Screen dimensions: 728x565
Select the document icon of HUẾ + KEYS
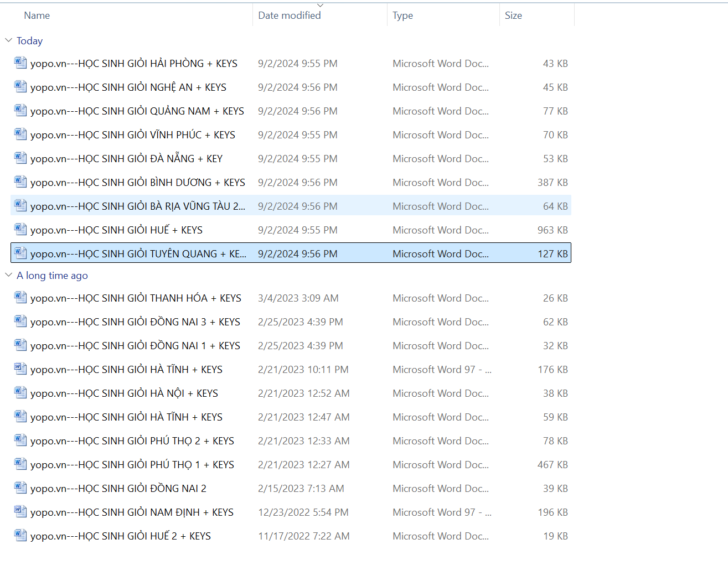pyautogui.click(x=20, y=229)
